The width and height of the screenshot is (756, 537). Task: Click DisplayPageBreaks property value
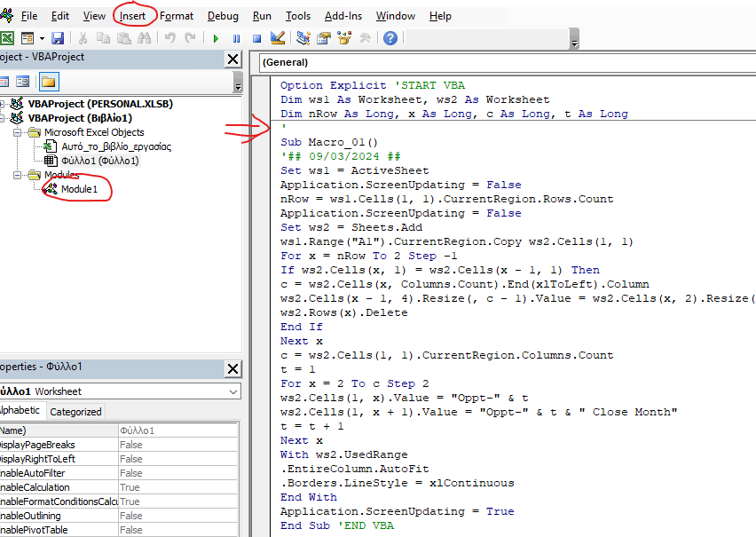click(178, 445)
